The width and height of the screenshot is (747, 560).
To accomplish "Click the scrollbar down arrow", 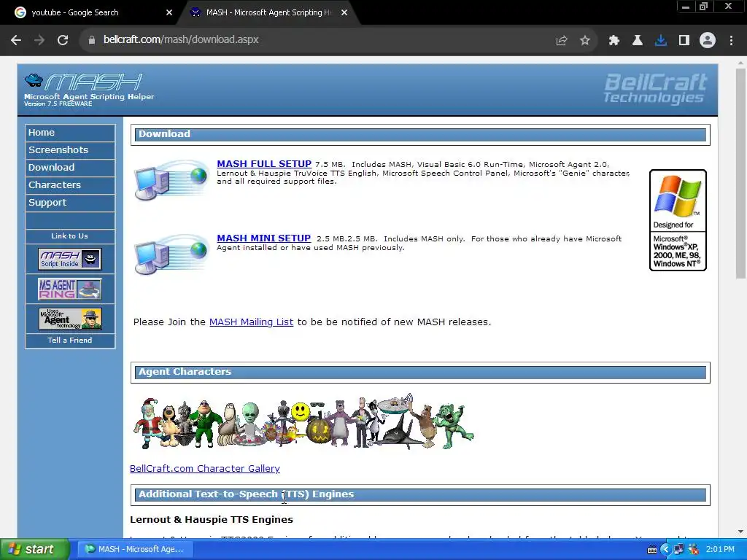I will click(x=740, y=532).
